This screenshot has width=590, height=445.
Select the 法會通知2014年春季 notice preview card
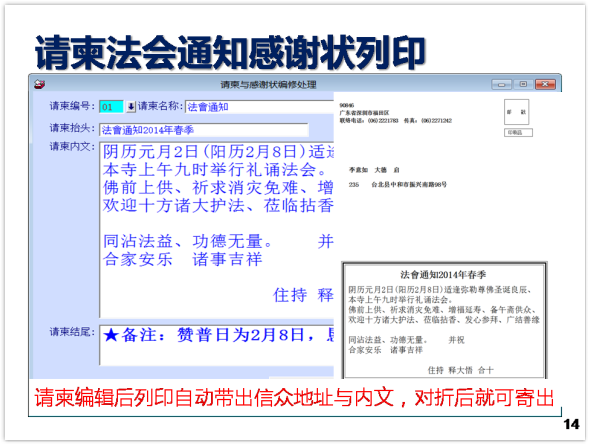[444, 320]
